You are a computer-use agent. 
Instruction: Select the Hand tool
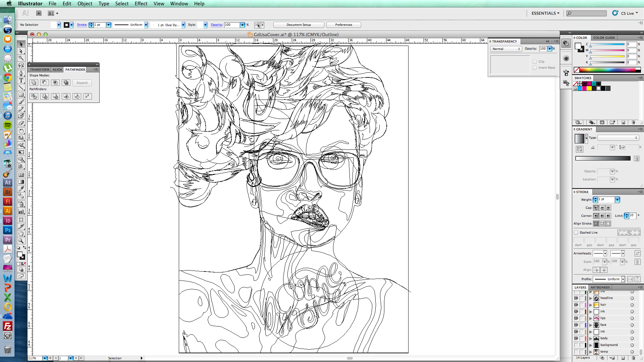(21, 234)
